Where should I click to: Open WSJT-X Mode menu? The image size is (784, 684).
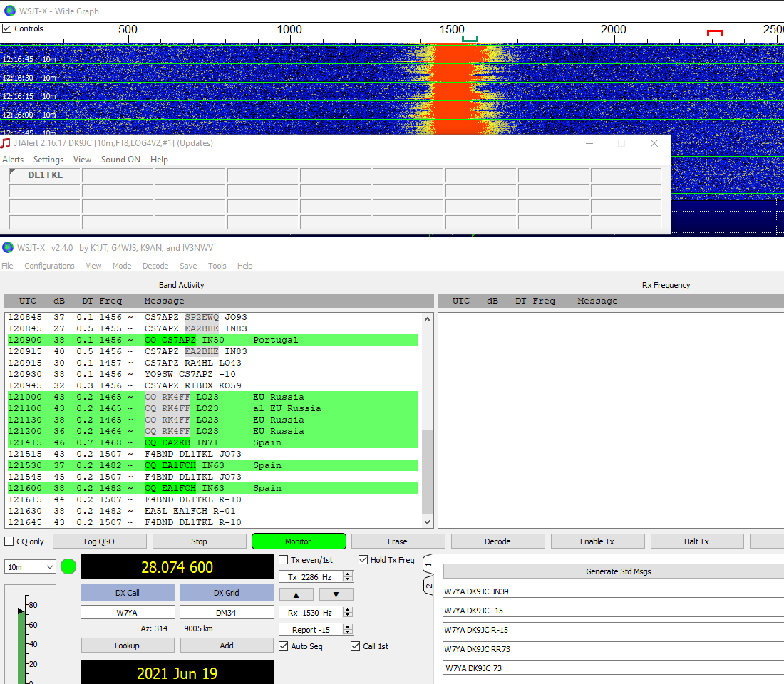click(122, 266)
